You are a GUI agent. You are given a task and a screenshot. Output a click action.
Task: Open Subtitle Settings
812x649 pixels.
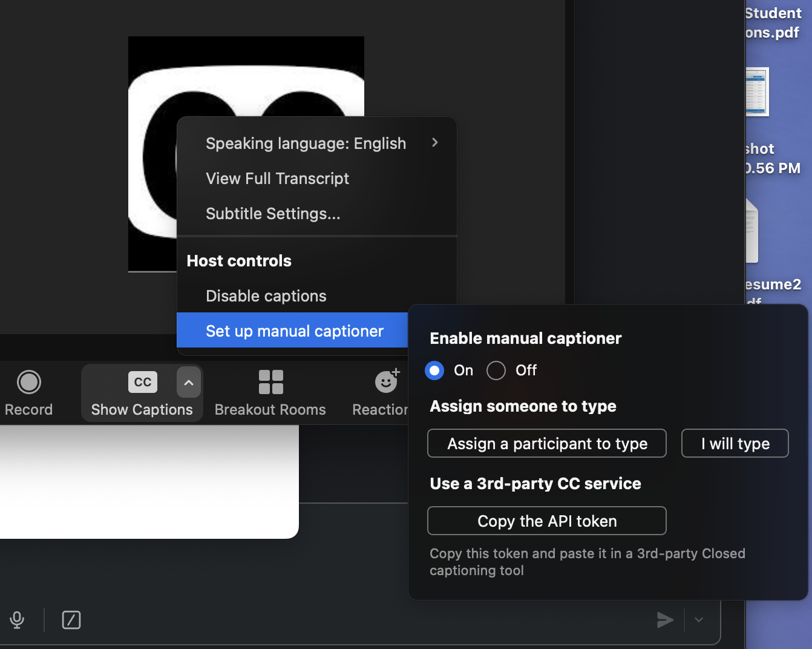pyautogui.click(x=273, y=213)
